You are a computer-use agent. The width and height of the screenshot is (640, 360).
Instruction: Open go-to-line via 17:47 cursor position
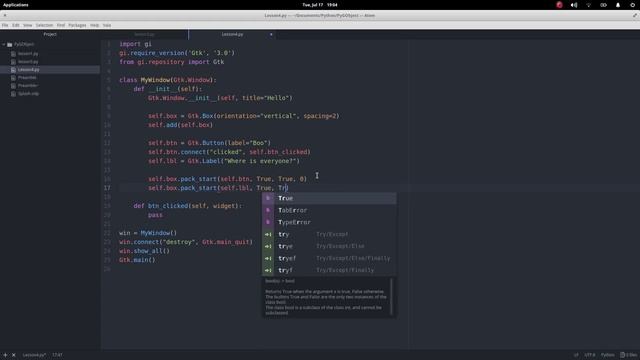pos(57,355)
